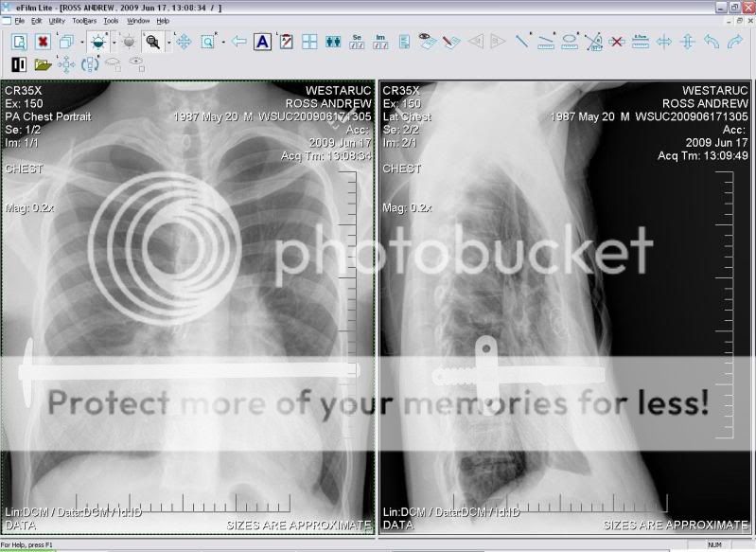Screen dimensions: 756x552
Task: Click the Lat Chest overlay text
Action: tap(408, 116)
